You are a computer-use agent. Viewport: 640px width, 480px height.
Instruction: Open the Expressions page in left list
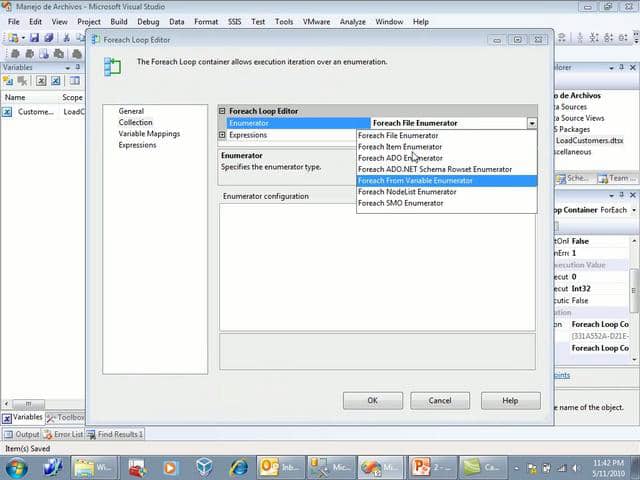[137, 145]
